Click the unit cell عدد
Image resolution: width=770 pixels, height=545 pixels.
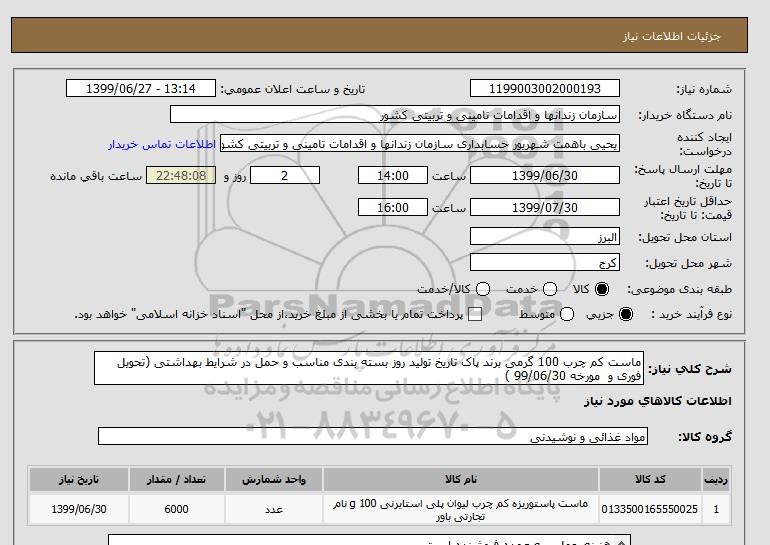(274, 510)
